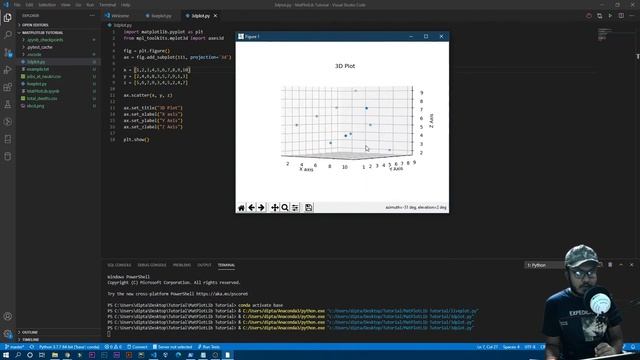Expand the .vscode folder
640x360 pixels.
click(34, 54)
